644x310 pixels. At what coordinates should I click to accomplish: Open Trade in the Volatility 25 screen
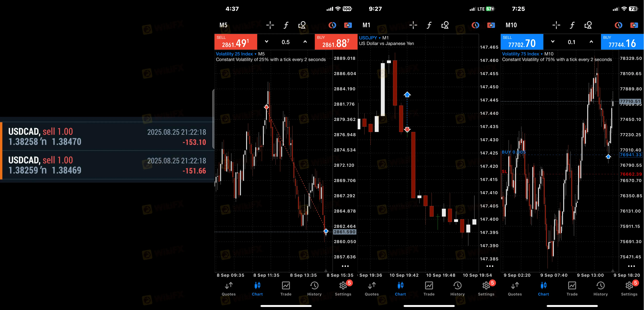(286, 289)
